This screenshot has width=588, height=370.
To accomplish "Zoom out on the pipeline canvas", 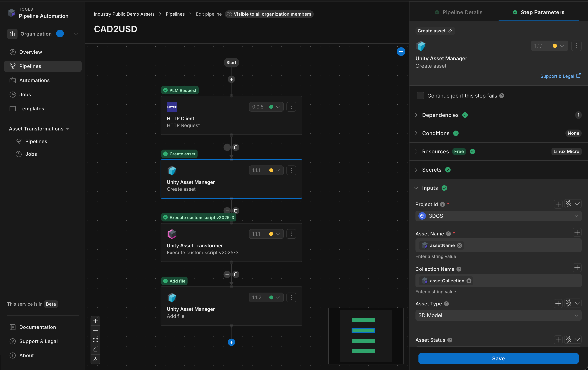I will [x=95, y=330].
